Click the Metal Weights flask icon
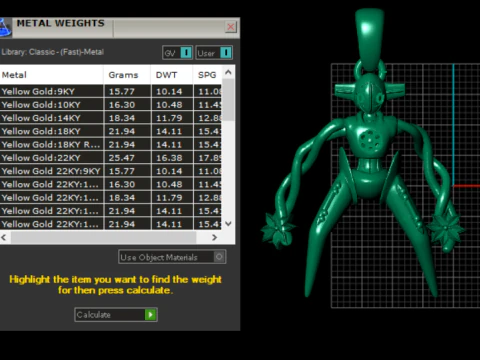 click(5, 28)
